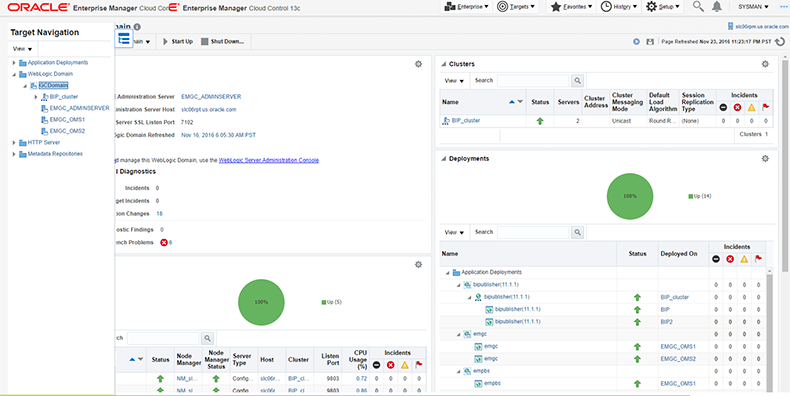Toggle the target navigation tree icon
The width and height of the screenshot is (790, 396).
(x=124, y=38)
